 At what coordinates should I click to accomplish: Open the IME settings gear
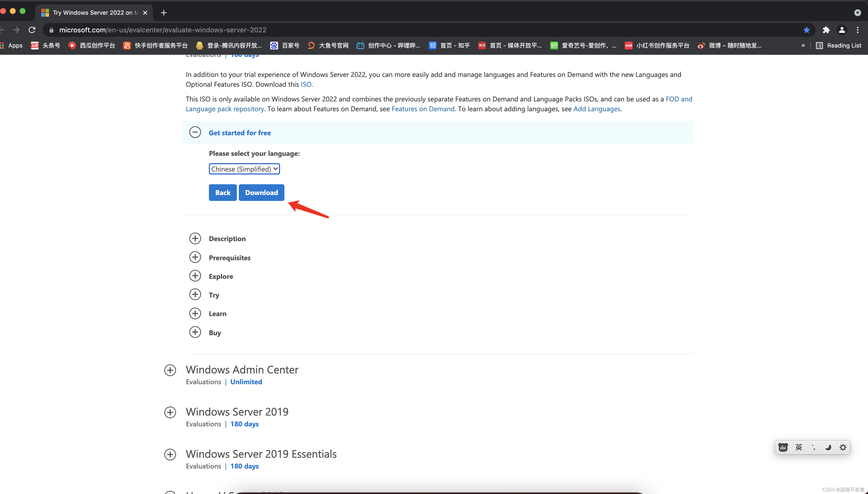[x=843, y=447]
